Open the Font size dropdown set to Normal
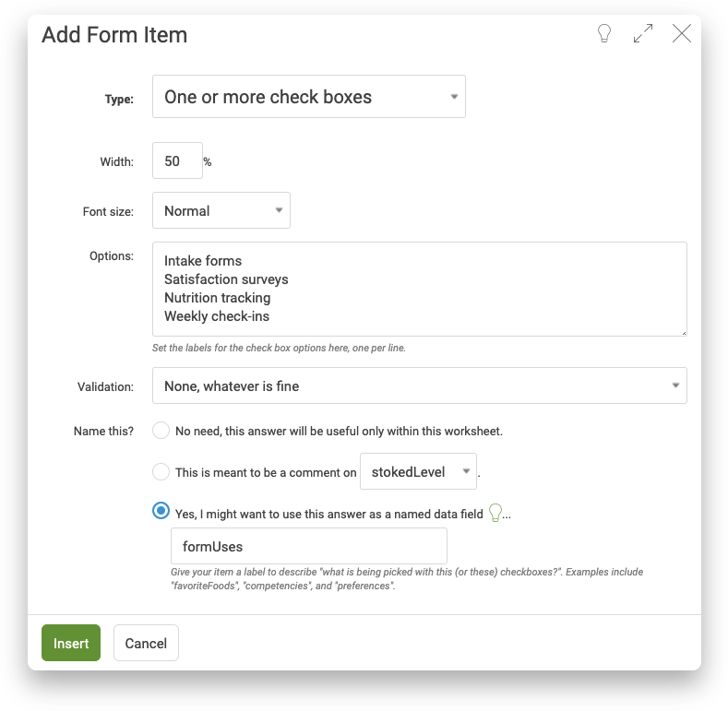Viewport: 728px width, 711px height. coord(221,210)
